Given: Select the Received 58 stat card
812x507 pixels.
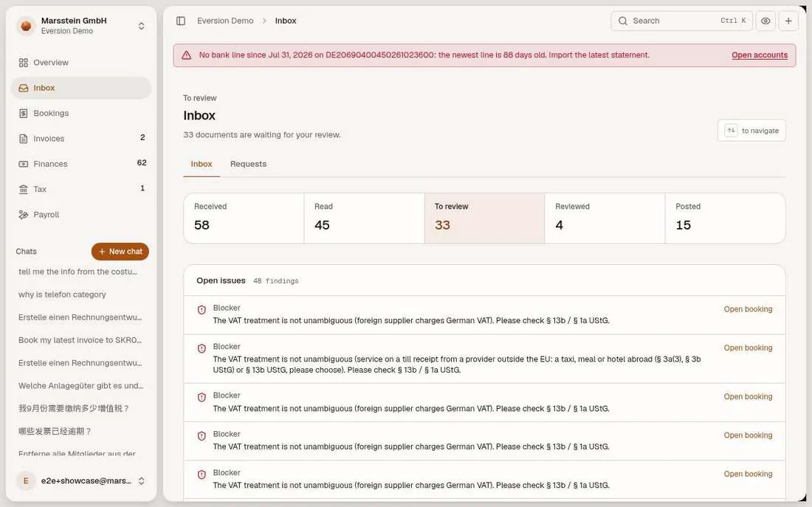Looking at the screenshot, I should [244, 218].
